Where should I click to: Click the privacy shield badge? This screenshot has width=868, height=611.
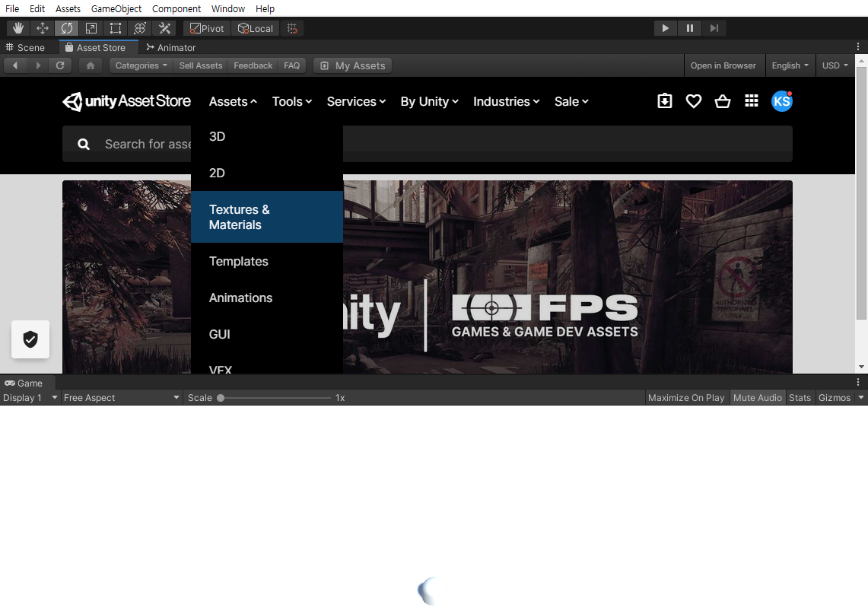[30, 339]
